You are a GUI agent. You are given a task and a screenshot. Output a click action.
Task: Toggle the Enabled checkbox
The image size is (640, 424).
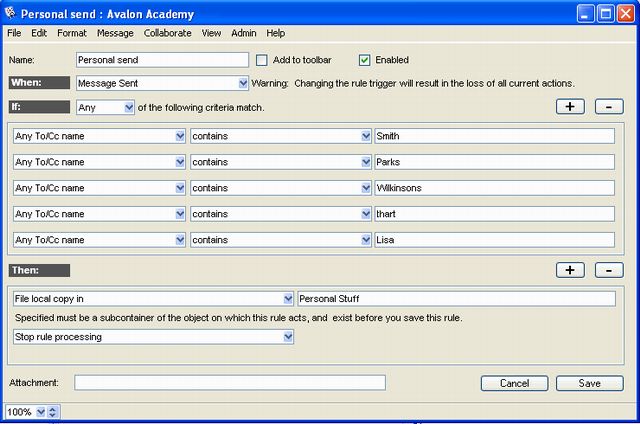365,60
